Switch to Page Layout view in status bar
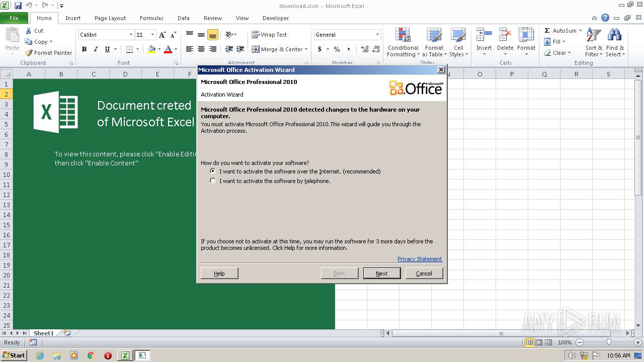Image resolution: width=644 pixels, height=362 pixels. (x=539, y=342)
